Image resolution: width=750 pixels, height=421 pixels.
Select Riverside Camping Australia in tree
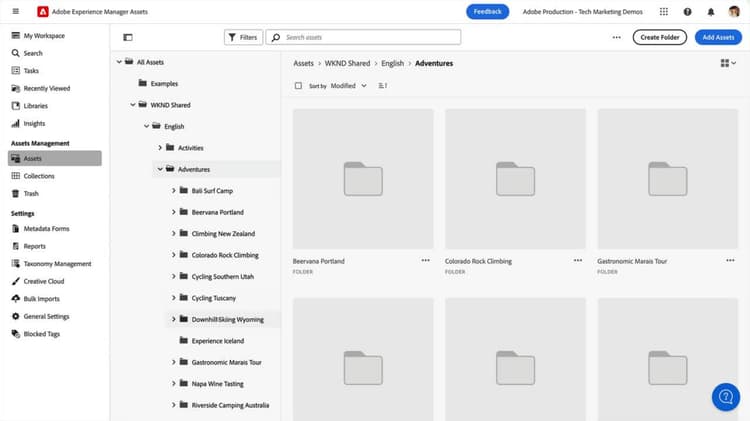click(x=230, y=405)
